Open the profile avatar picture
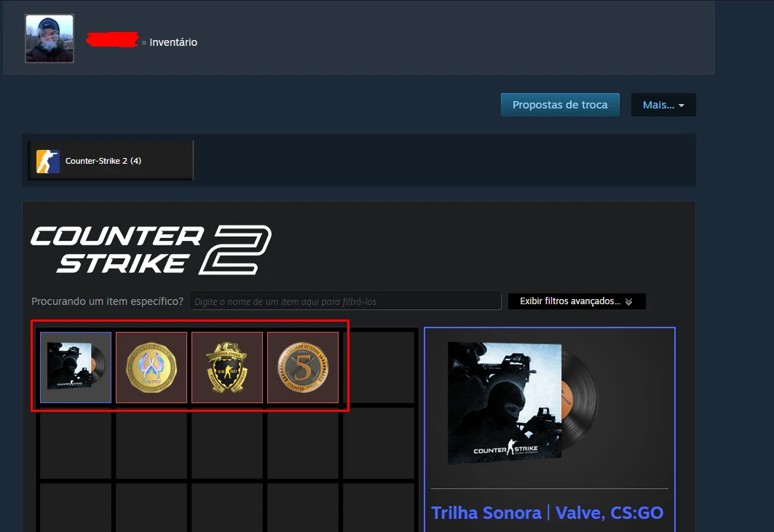This screenshot has height=532, width=774. [x=50, y=39]
